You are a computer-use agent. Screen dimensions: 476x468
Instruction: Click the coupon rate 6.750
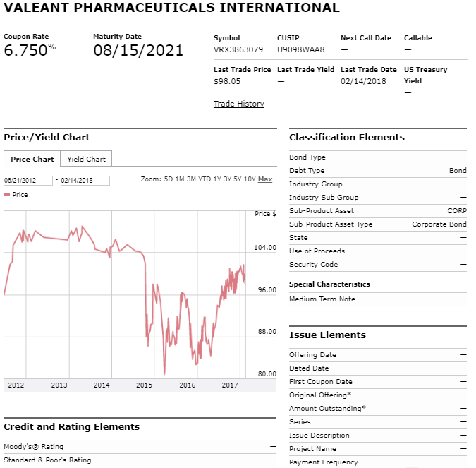click(x=25, y=50)
